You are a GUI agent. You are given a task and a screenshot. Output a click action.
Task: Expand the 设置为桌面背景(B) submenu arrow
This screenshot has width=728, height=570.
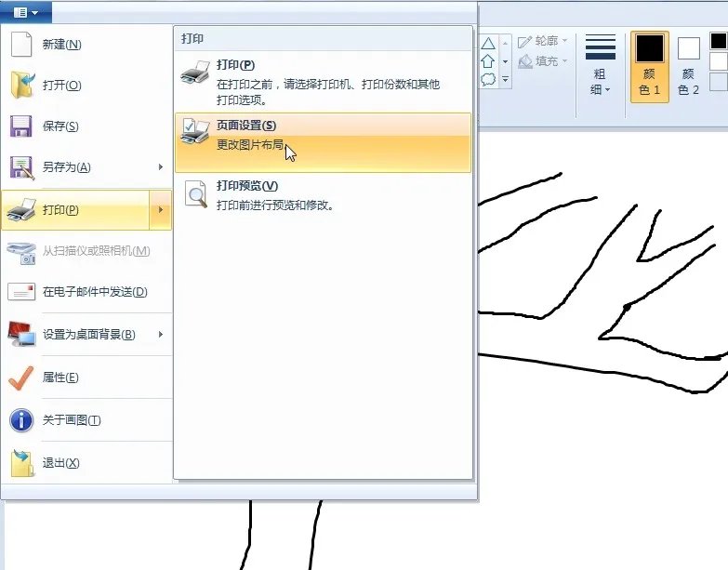pyautogui.click(x=161, y=334)
